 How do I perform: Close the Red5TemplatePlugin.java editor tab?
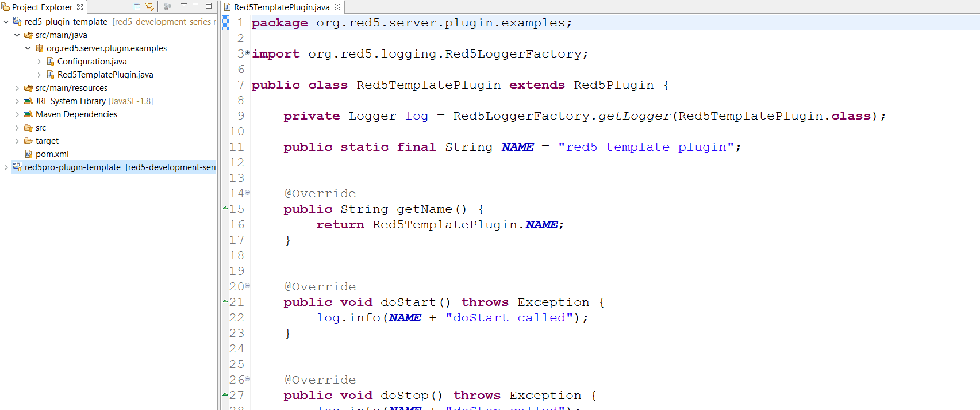click(337, 7)
